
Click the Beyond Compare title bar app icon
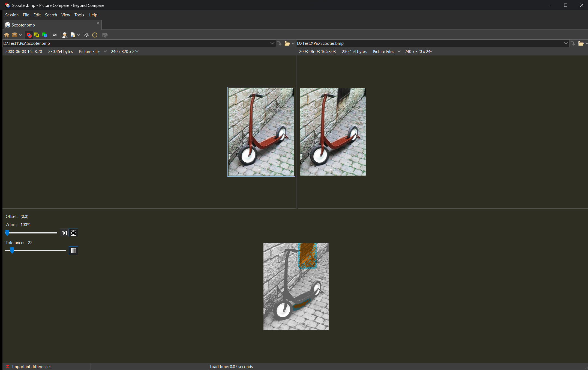pos(7,5)
